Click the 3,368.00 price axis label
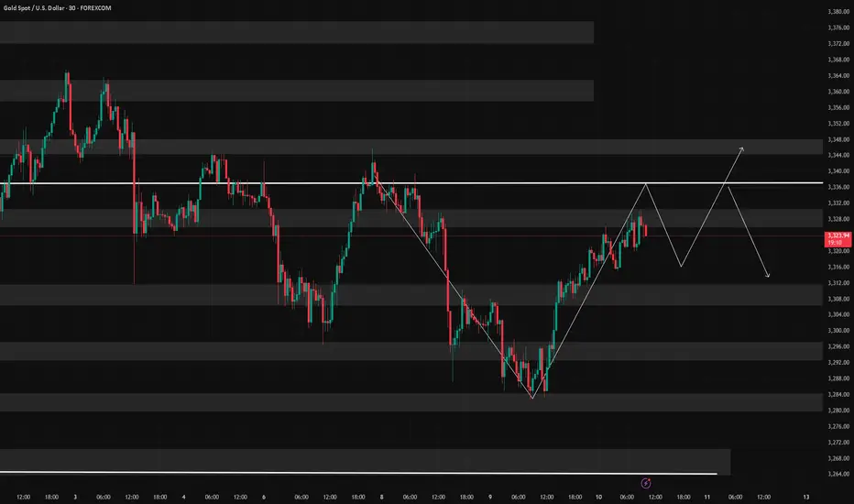The width and height of the screenshot is (854, 504). (x=838, y=60)
